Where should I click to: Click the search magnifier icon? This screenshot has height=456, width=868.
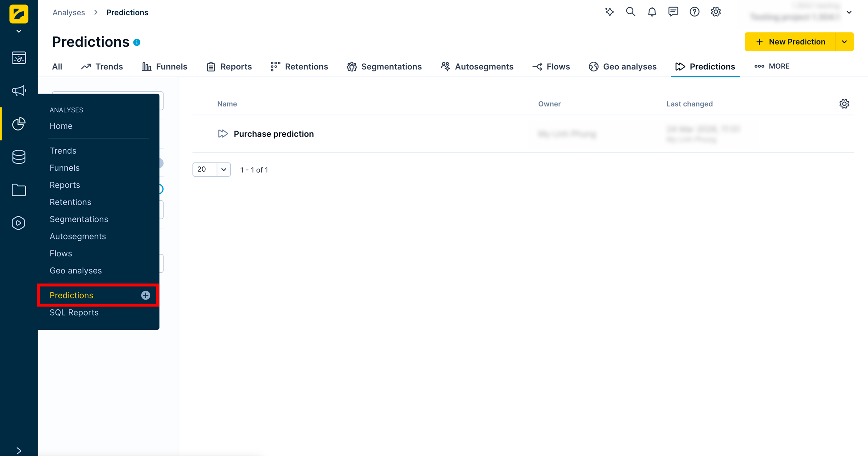[x=630, y=12]
